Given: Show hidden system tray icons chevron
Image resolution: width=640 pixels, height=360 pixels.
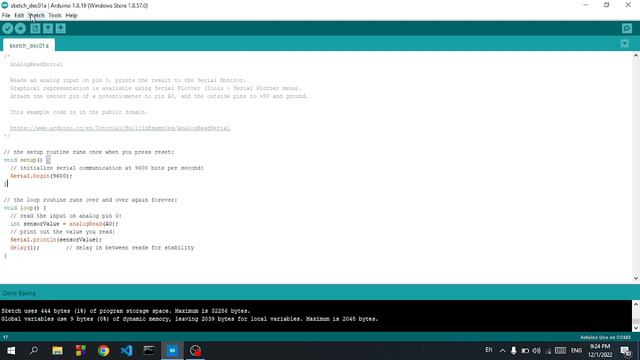Looking at the screenshot, I should [x=502, y=351].
